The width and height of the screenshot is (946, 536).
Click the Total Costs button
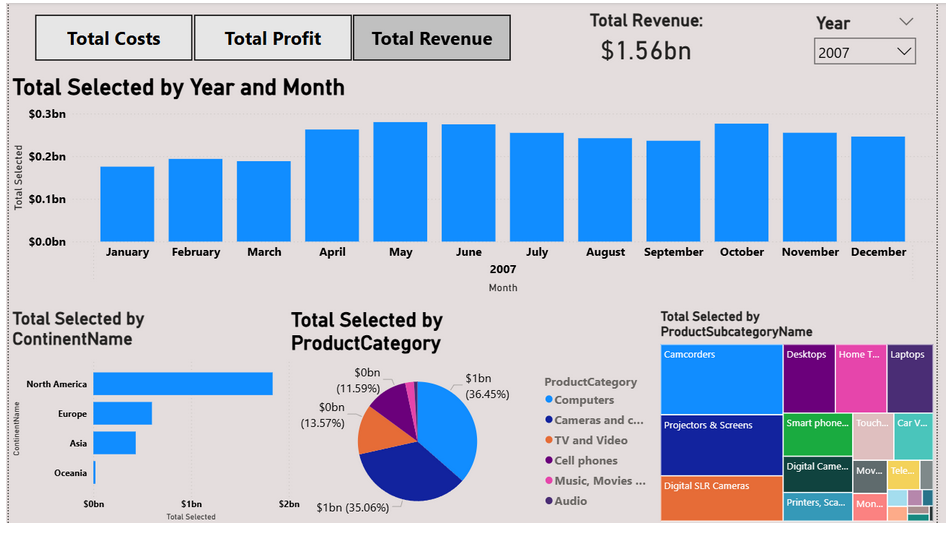tap(113, 39)
